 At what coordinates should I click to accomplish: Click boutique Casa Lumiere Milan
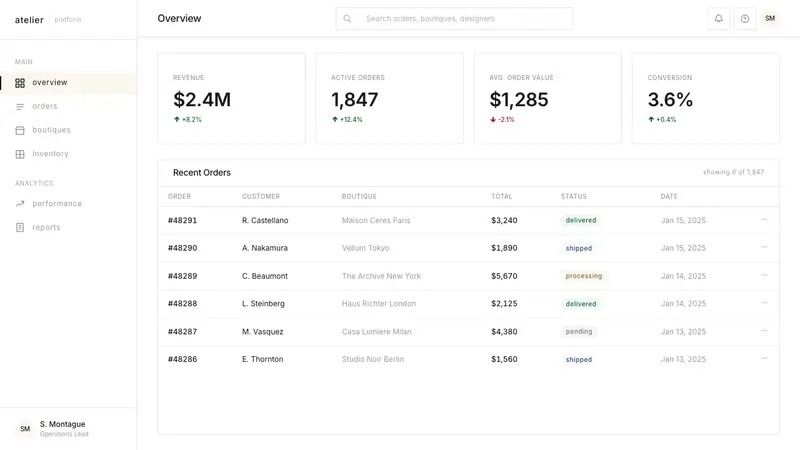377,332
